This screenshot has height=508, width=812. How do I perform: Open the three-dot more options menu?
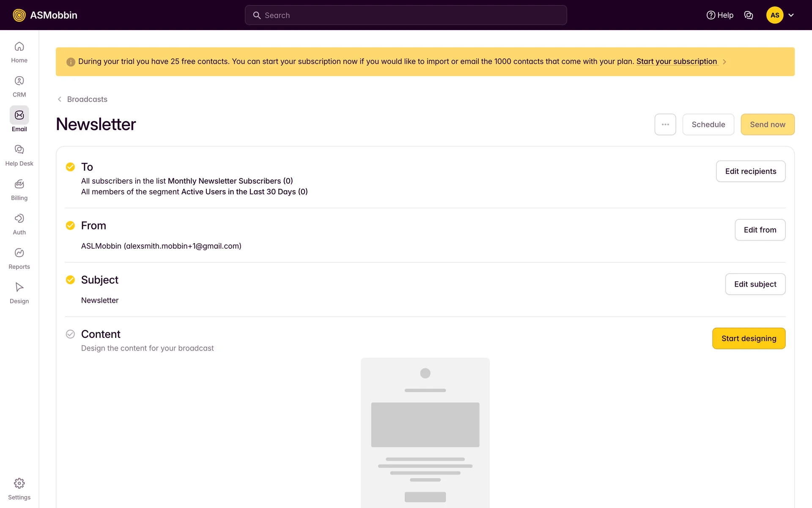(665, 124)
